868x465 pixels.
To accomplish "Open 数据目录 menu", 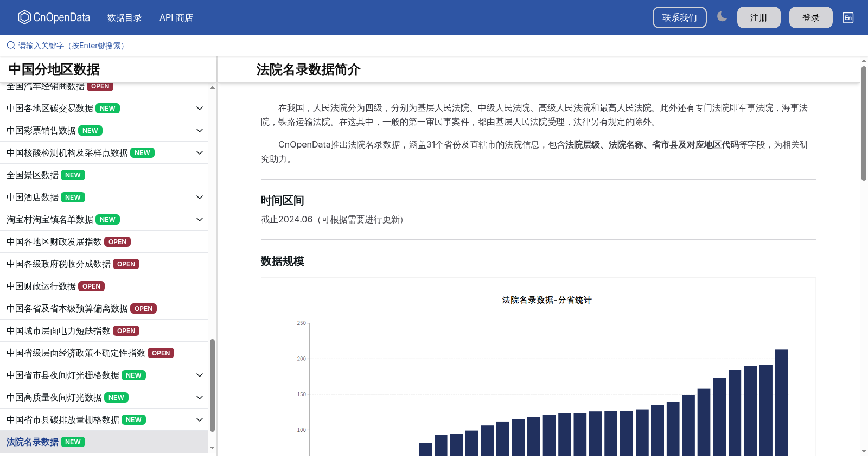I will point(124,17).
